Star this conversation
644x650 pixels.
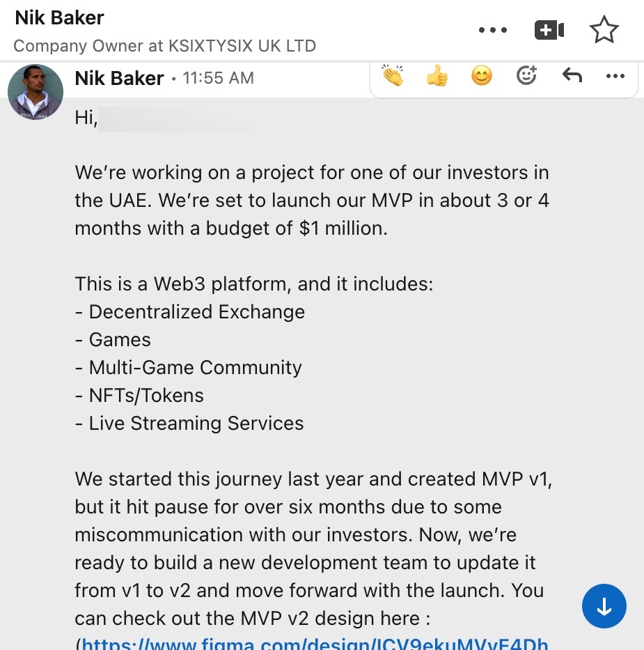coord(603,30)
